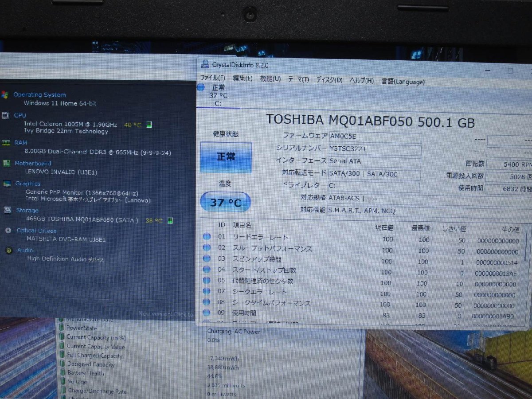532x399 pixels.
Task: Open the 言語(Language) menu
Action: point(403,82)
